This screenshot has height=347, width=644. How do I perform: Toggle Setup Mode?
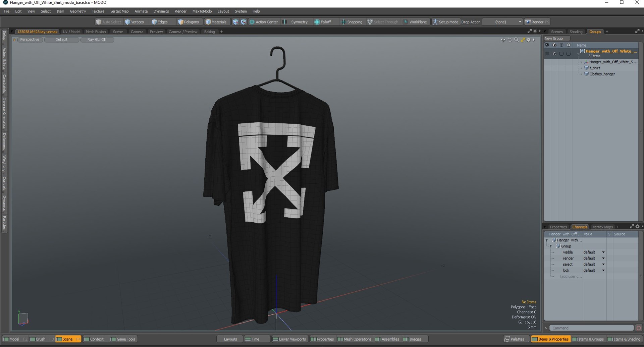pos(445,22)
